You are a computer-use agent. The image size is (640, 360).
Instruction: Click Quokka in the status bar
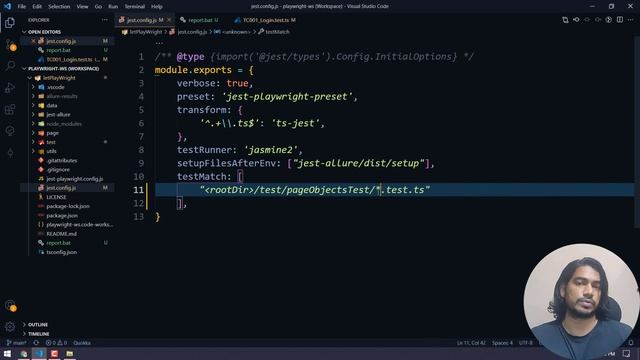point(82,343)
